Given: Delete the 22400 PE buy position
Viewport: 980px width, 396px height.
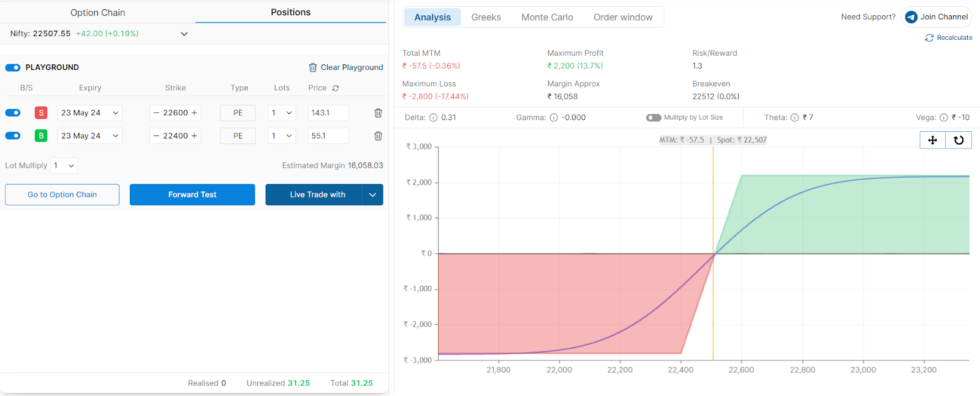Looking at the screenshot, I should [378, 136].
